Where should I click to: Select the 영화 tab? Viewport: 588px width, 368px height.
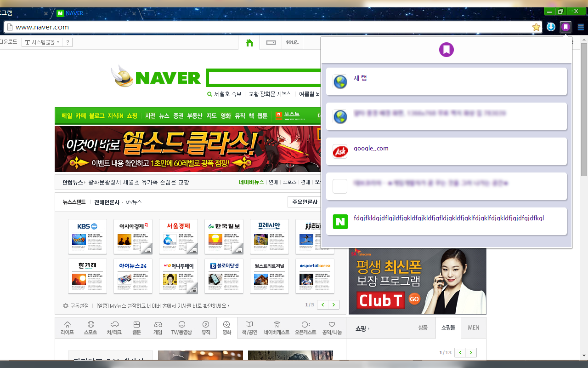[226, 328]
